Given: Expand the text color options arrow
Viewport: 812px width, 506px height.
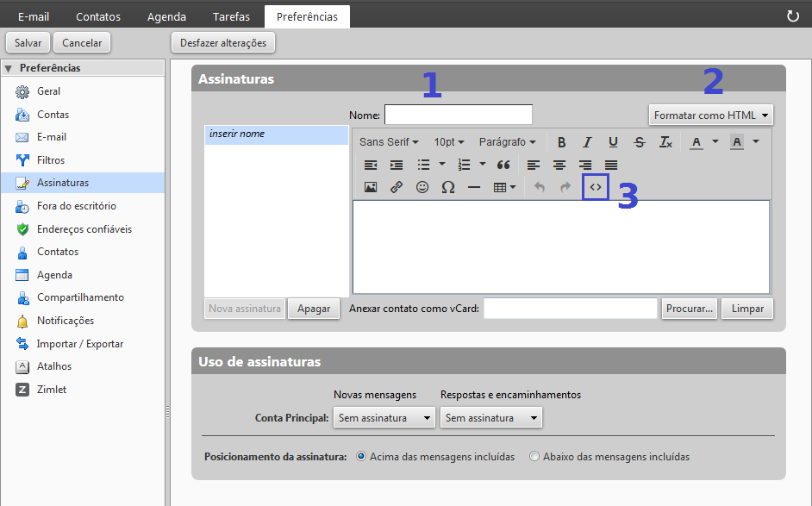Looking at the screenshot, I should click(x=715, y=141).
